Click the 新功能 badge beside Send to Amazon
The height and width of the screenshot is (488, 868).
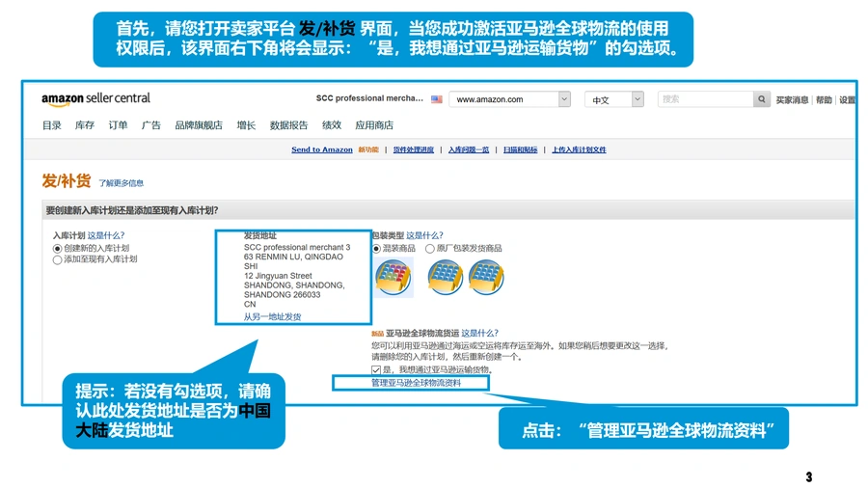coord(368,149)
